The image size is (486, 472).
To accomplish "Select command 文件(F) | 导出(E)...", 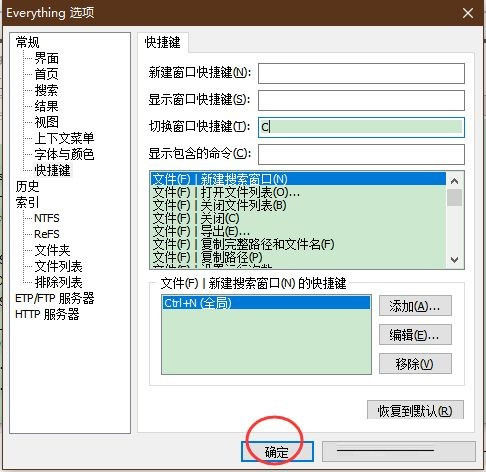I will (298, 231).
